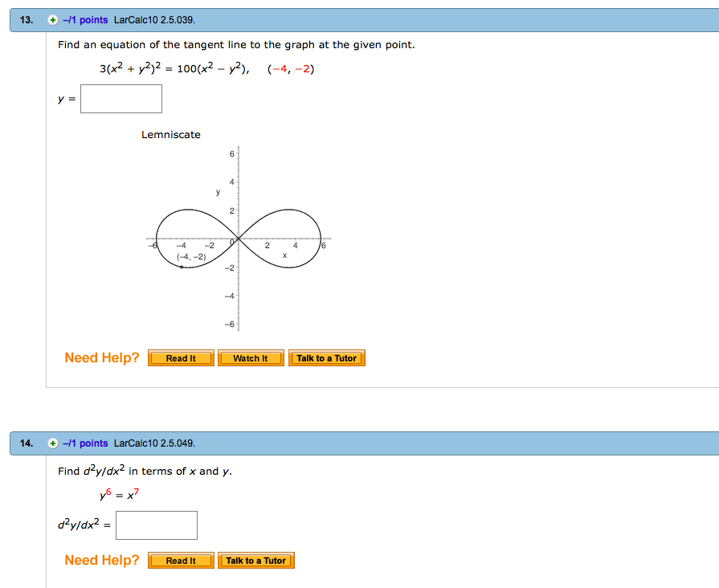Click the marked point (-4, -2) on the graph
719x588 pixels.
point(182,267)
